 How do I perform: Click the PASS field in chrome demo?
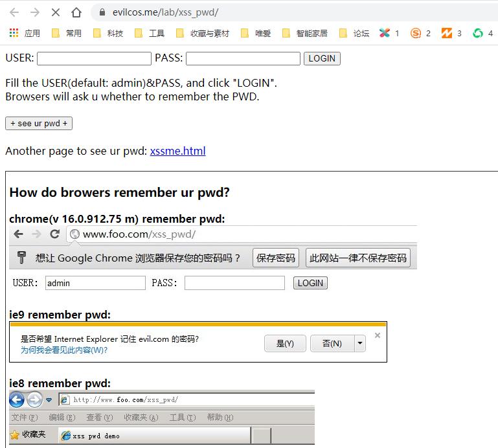click(x=234, y=283)
